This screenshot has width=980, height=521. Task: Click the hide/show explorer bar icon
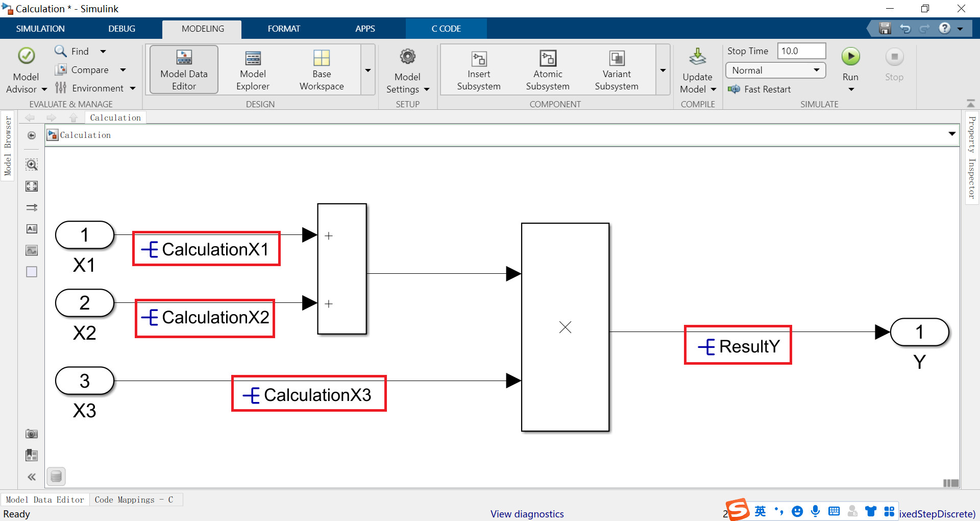[x=32, y=135]
